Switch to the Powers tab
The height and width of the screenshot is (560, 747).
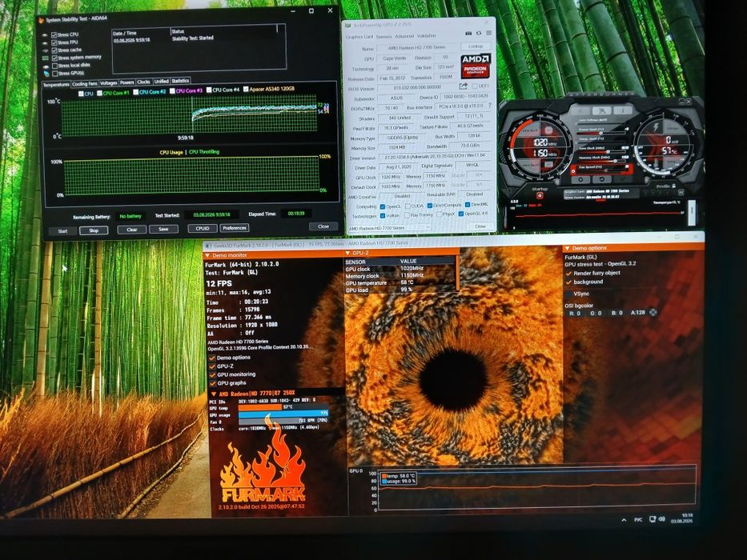click(x=127, y=83)
